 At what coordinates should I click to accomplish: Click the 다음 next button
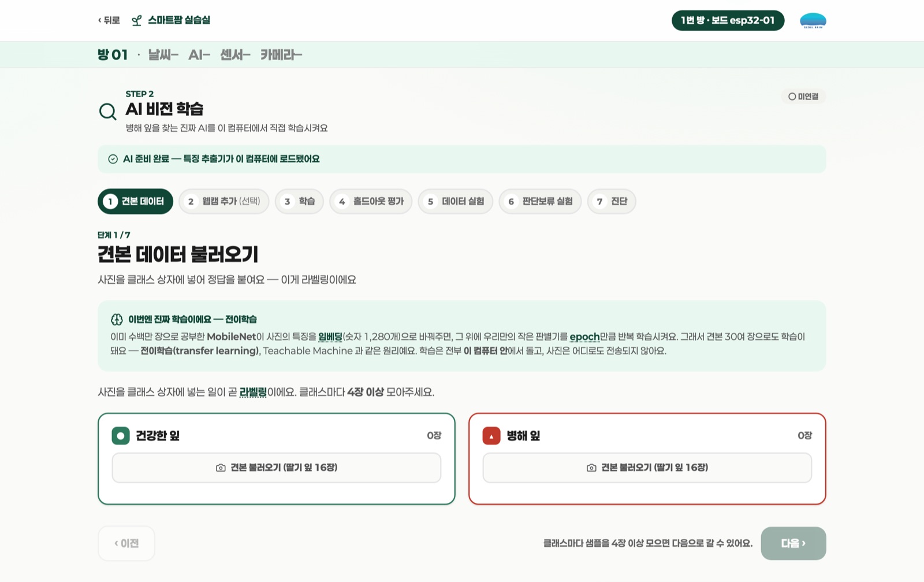[x=793, y=543]
